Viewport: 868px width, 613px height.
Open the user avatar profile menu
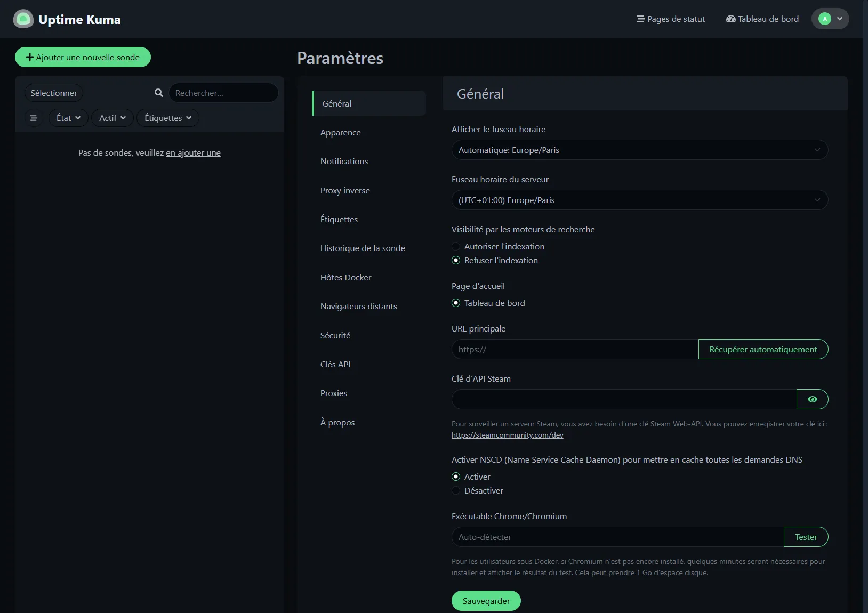click(x=830, y=19)
